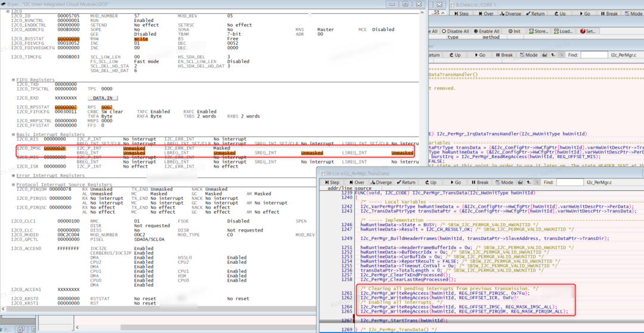The height and width of the screenshot is (333, 644).
Task: Collapse the Protocol Interrupt Source Registers section
Action: (13, 184)
